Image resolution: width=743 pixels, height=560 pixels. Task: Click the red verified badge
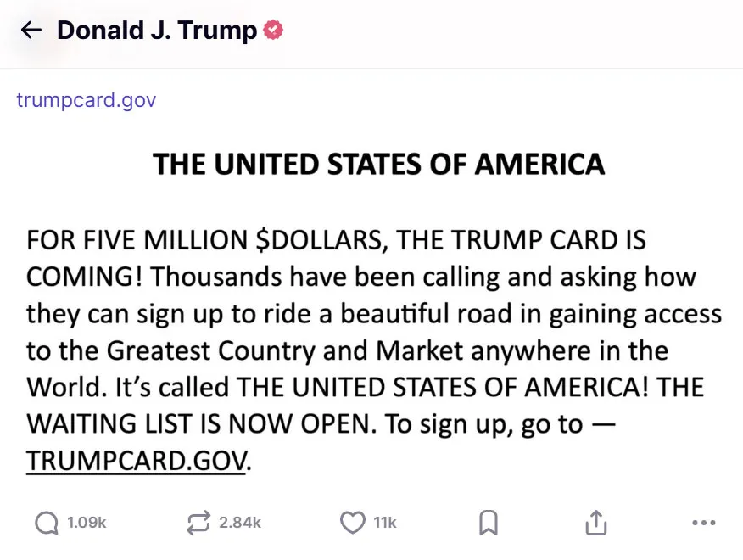273,30
